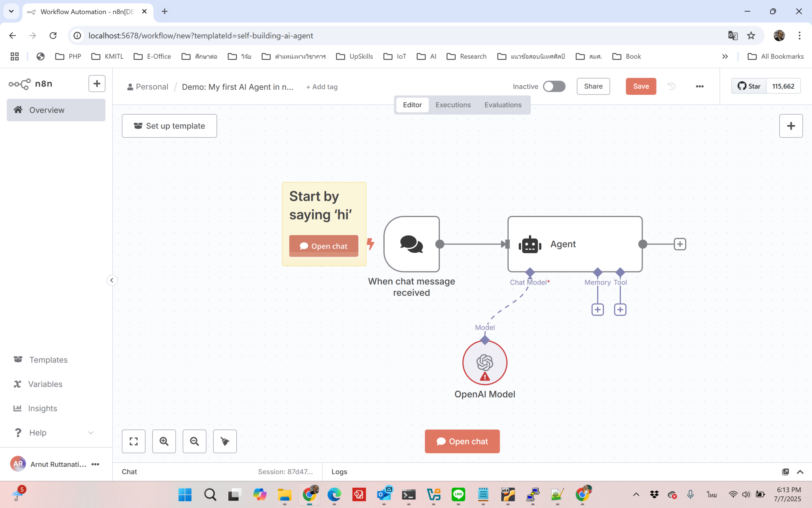Switch to the Evaluations tab
Viewport: 812px width, 508px height.
(503, 105)
